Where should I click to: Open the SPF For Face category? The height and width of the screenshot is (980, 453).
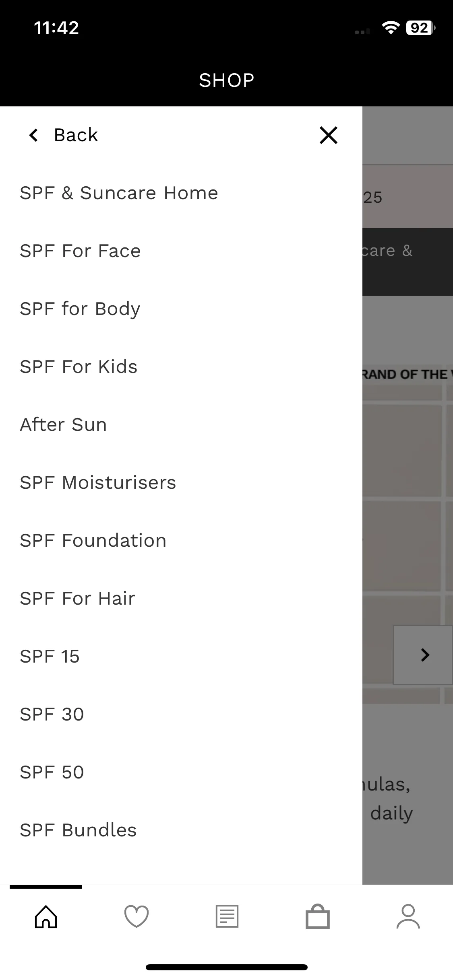(80, 251)
